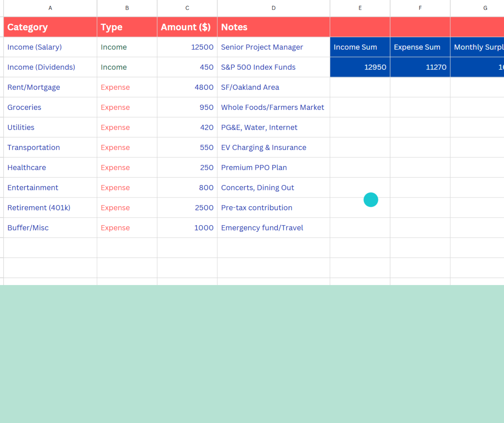Click the 800 amount cell
Screen dimensions: 504x423
coord(187,188)
